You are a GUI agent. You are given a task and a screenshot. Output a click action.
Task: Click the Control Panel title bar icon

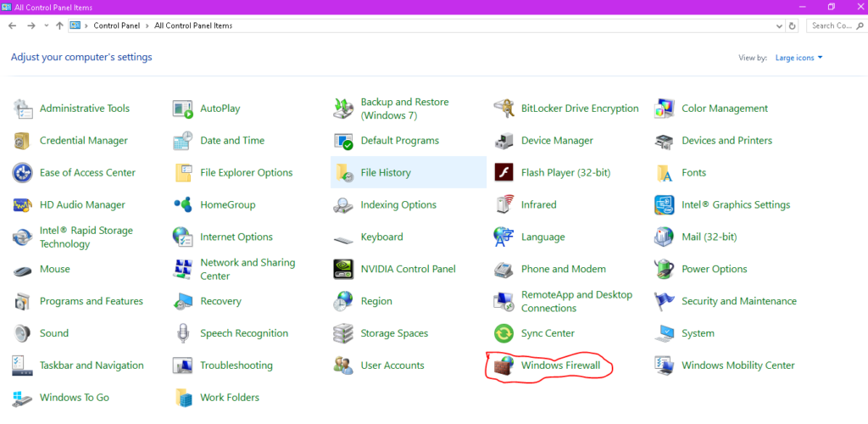pos(7,7)
